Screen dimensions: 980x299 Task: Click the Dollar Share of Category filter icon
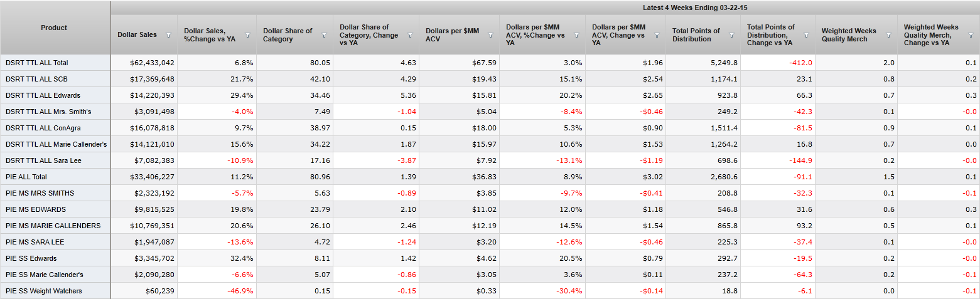[324, 35]
